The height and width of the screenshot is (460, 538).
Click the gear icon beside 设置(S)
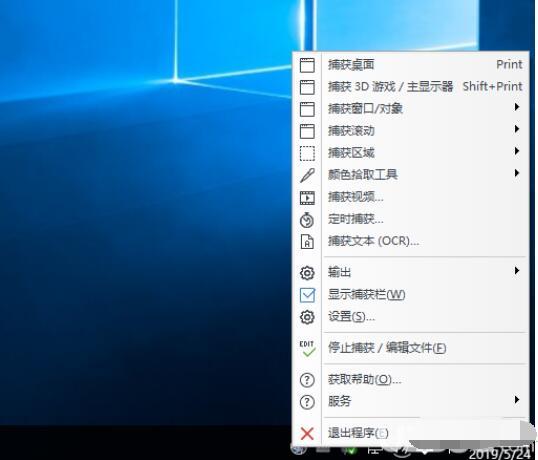[x=307, y=317]
